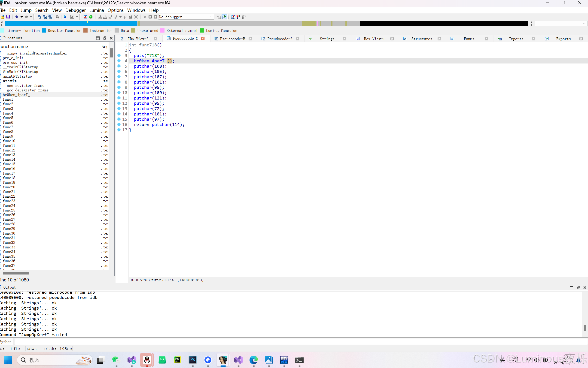
Task: Toggle breakpoint dot on line 5
Action: click(x=119, y=66)
